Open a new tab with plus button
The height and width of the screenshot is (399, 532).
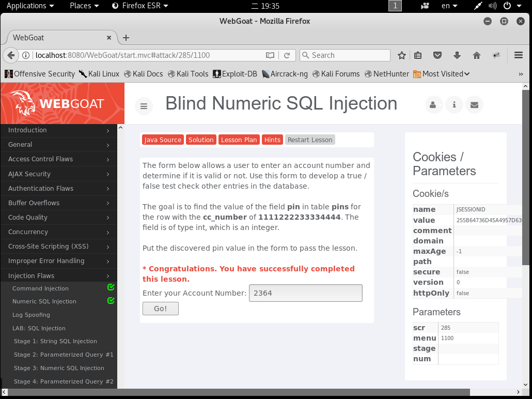coord(126,38)
